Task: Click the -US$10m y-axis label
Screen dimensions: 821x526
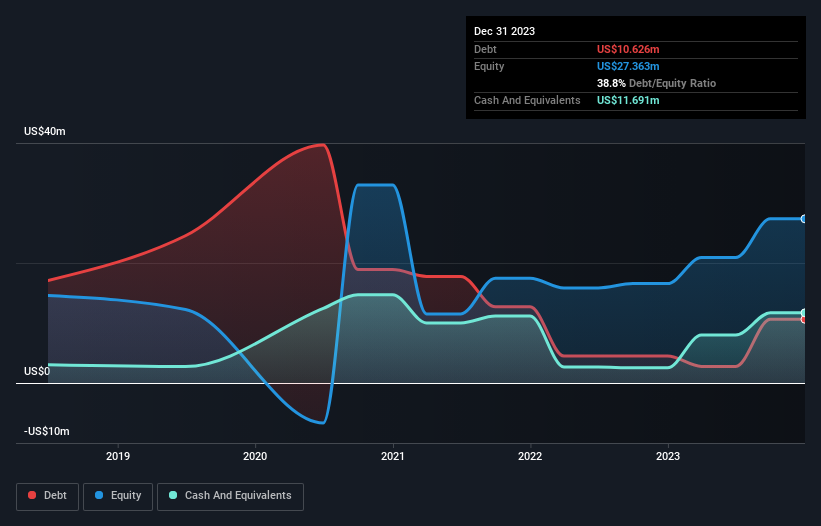Action: click(47, 431)
